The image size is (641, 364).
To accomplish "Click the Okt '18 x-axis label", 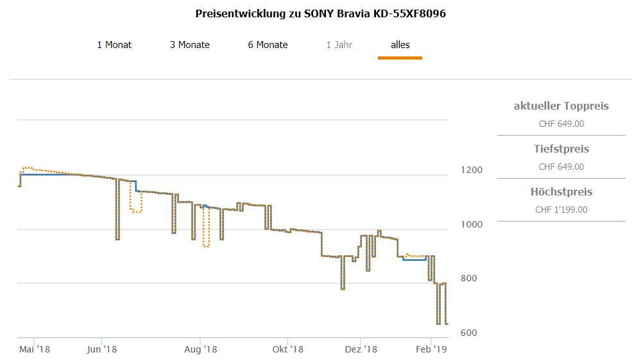I will pyautogui.click(x=287, y=349).
